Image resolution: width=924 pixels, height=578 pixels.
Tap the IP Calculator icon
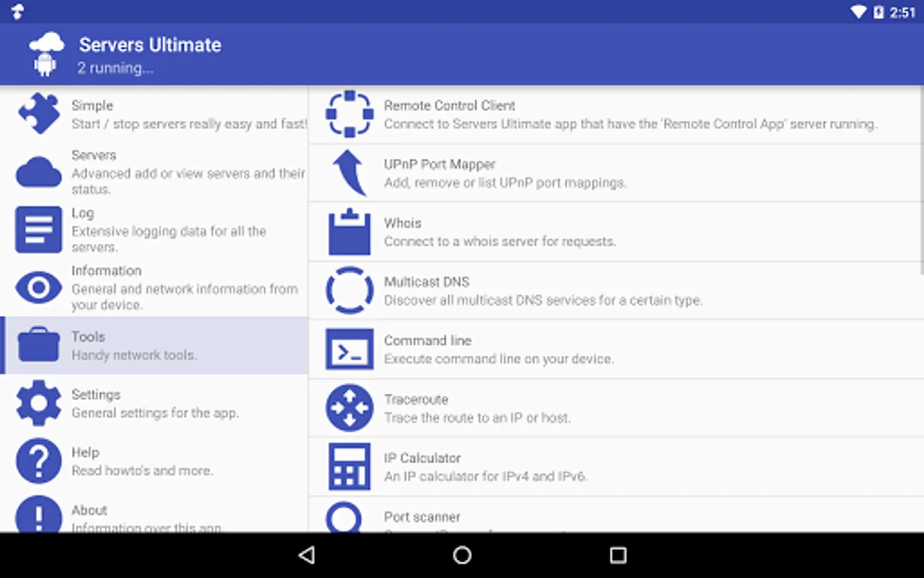(x=349, y=467)
